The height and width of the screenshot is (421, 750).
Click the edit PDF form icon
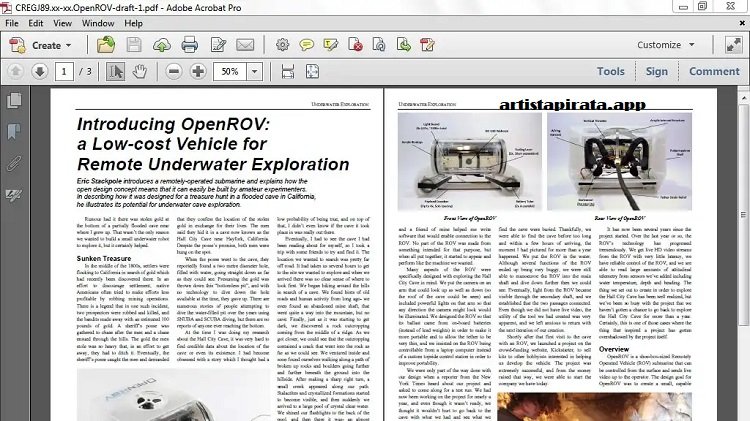tap(427, 45)
